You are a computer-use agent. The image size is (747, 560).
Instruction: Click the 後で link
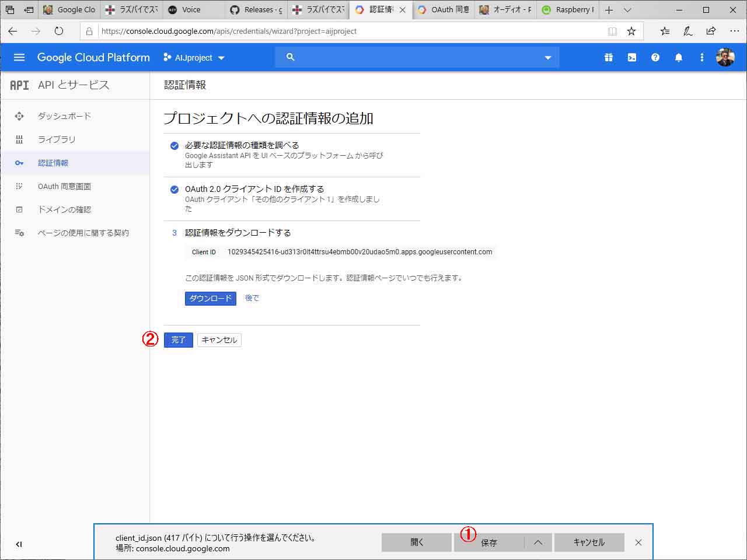coord(252,298)
